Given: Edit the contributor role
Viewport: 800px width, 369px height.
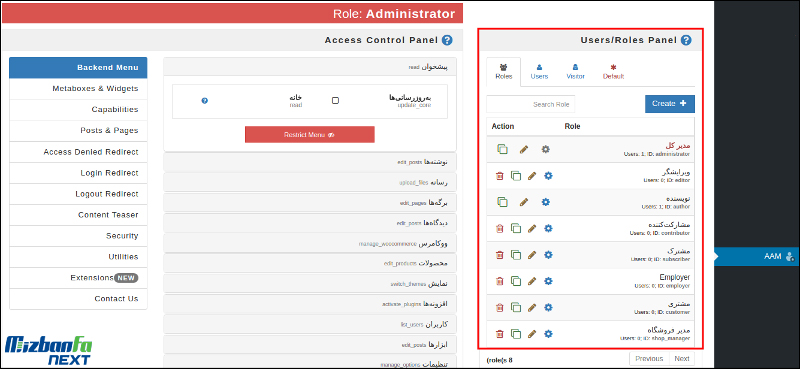Looking at the screenshot, I should 532,229.
